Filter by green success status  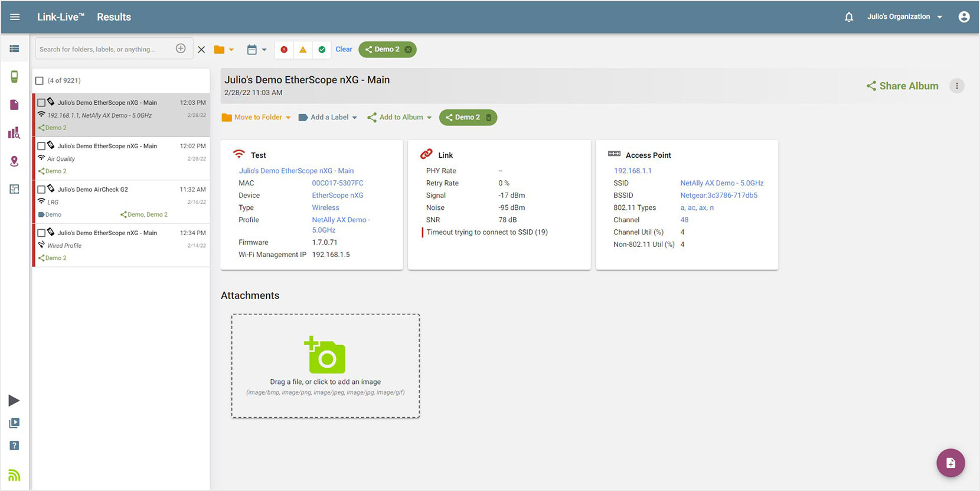click(x=322, y=50)
